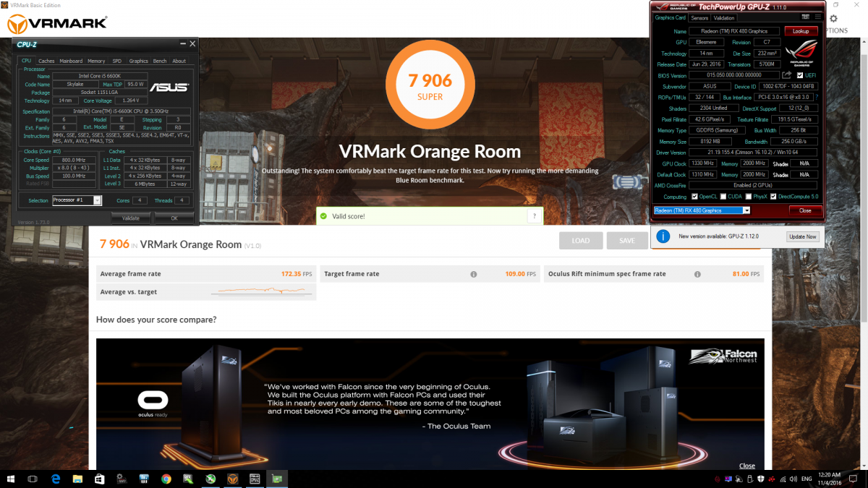Click the VRMark orange icon on the taskbar
868x488 pixels.
pyautogui.click(x=232, y=479)
